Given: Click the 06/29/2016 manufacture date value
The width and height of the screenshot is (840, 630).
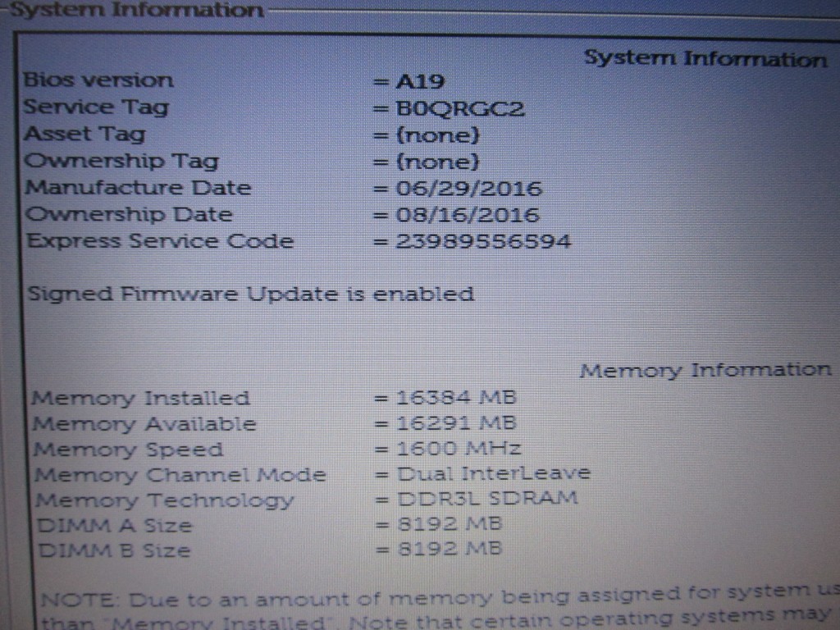Looking at the screenshot, I should click(468, 189).
